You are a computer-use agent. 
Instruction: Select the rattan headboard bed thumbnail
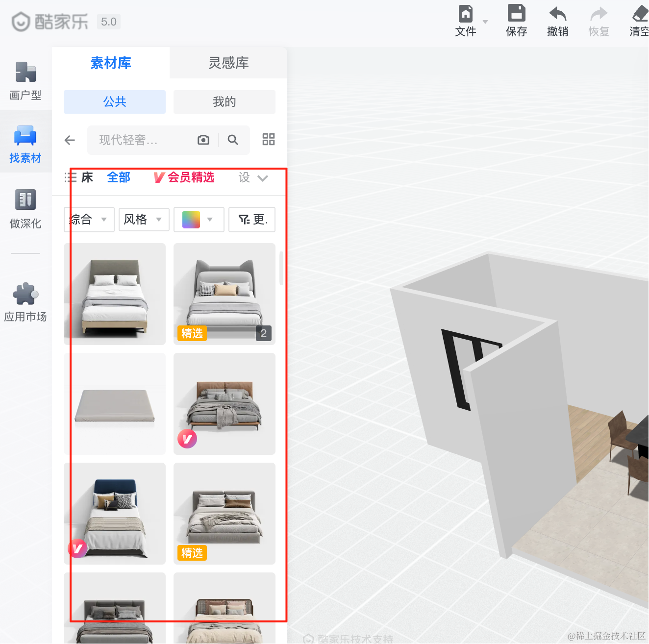(x=225, y=608)
